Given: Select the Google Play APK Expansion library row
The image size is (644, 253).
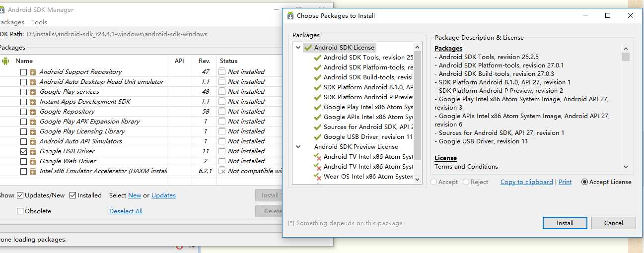Looking at the screenshot, I should click(89, 122).
